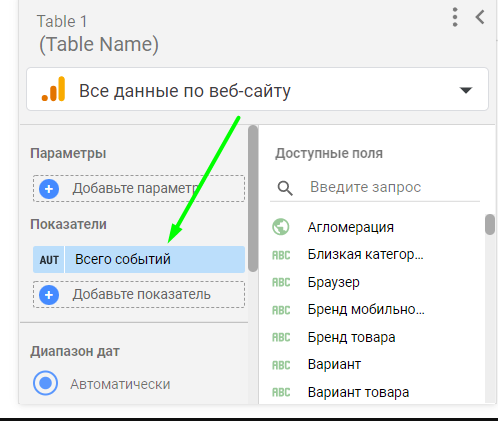
Task: Click the ABC icon next to 'Близкая категор...'
Action: point(281,255)
